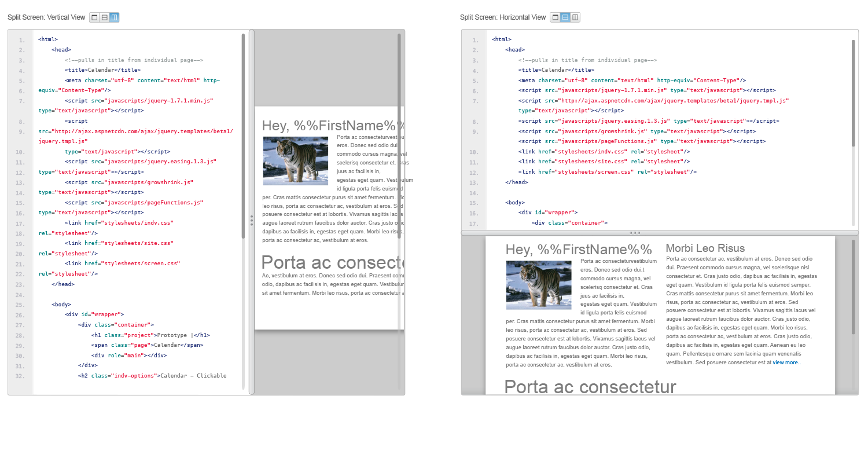Click the indv.css link line in right editor
The height and width of the screenshot is (454, 868).
point(604,152)
